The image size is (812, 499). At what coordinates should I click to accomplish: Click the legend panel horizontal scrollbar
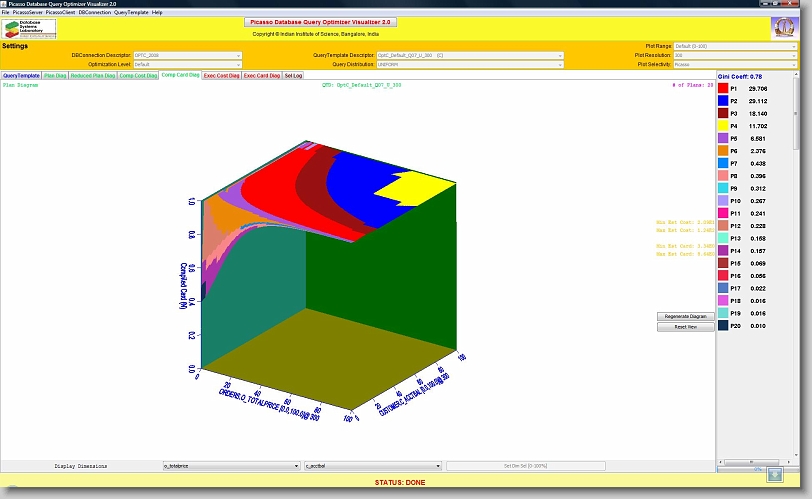tap(742, 468)
